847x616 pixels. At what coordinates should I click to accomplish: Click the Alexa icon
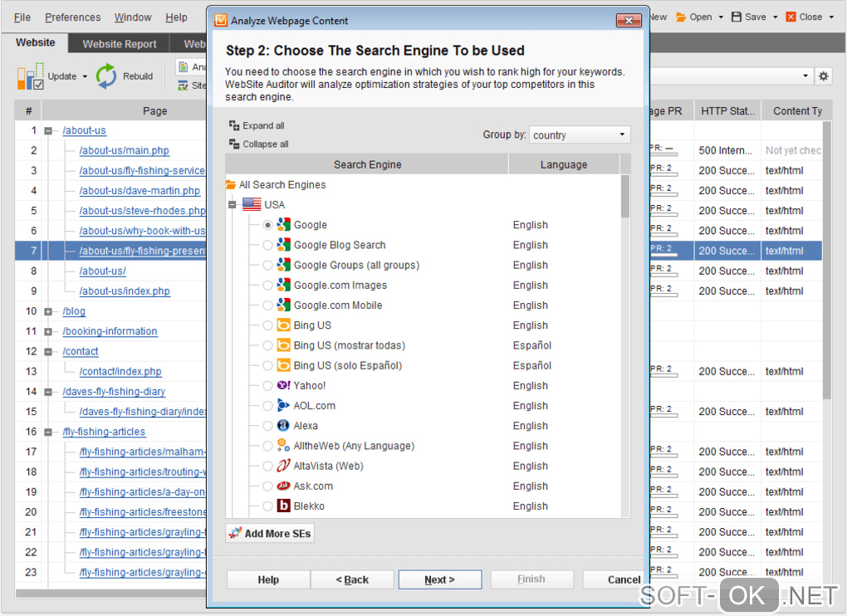[x=284, y=425]
